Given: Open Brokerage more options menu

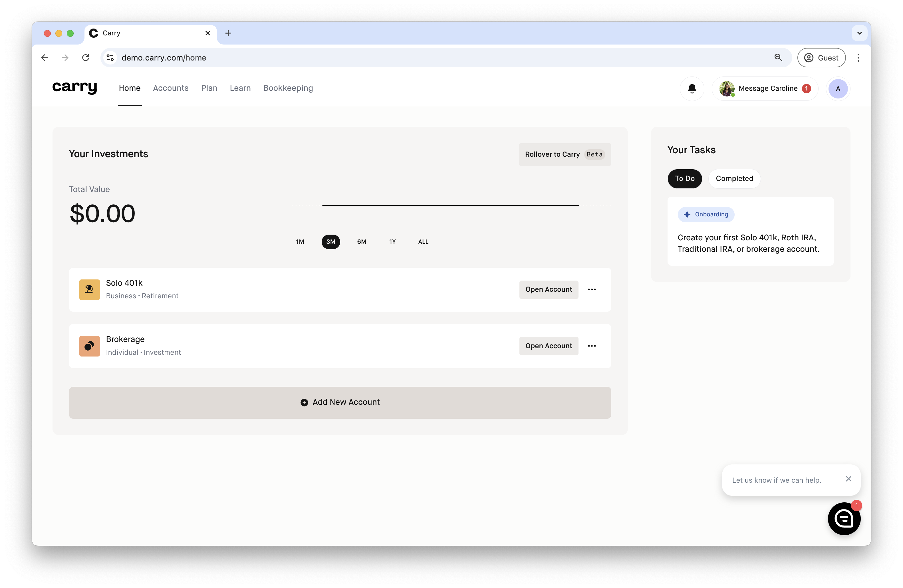Looking at the screenshot, I should click(x=592, y=346).
